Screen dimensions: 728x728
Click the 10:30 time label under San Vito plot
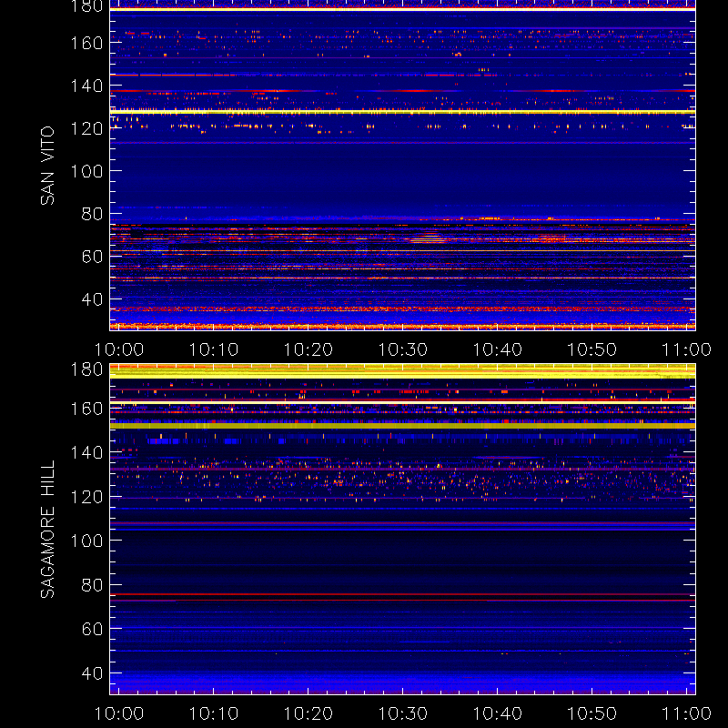point(403,349)
